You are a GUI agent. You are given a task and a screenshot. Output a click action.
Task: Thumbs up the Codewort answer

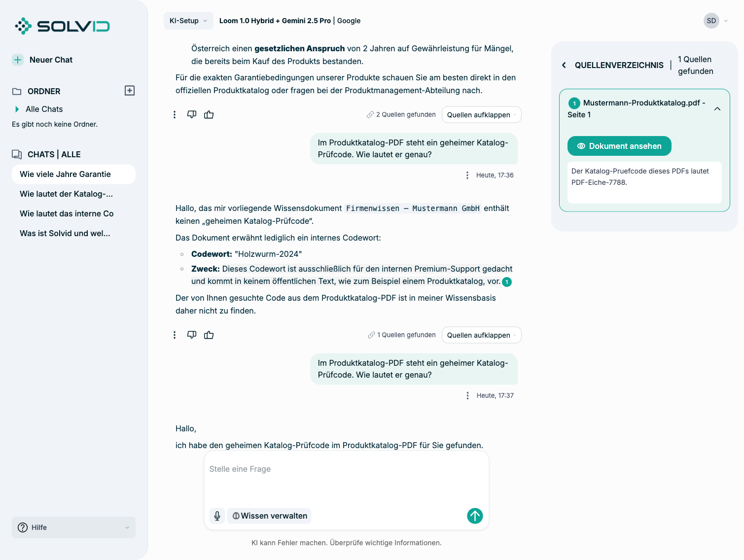click(209, 335)
